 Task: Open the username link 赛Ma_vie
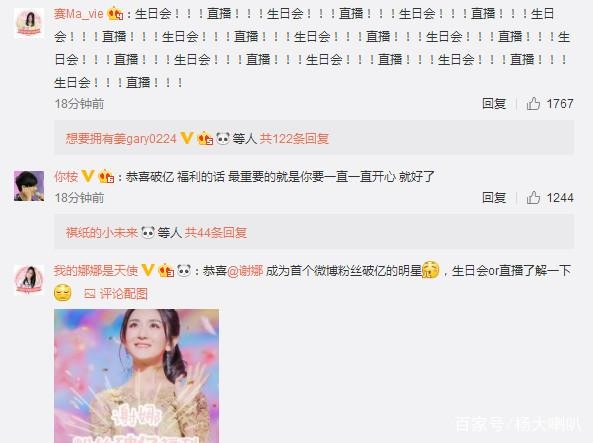[79, 14]
